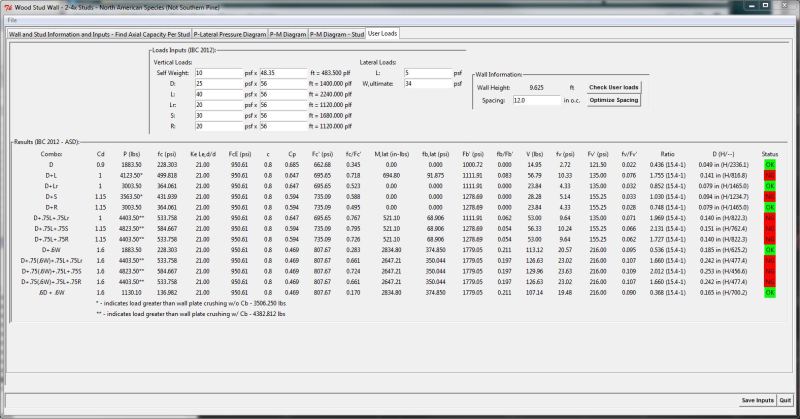Screen dimensions: 800x419
Task: Select the User Loads tab
Action: (382, 33)
